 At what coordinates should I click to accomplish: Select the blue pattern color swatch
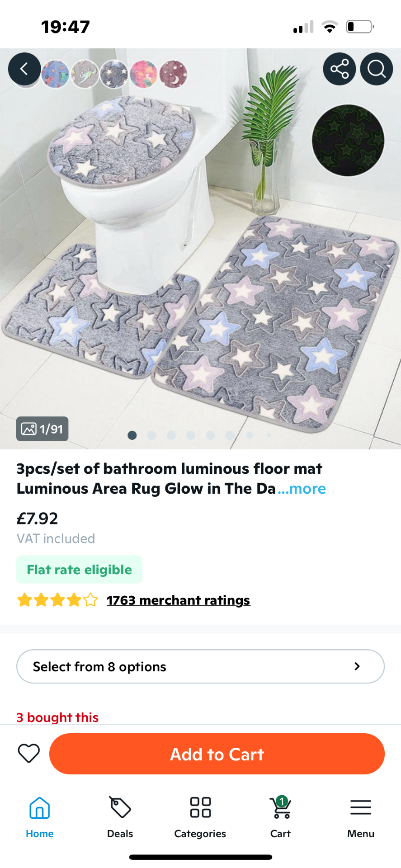click(x=55, y=74)
